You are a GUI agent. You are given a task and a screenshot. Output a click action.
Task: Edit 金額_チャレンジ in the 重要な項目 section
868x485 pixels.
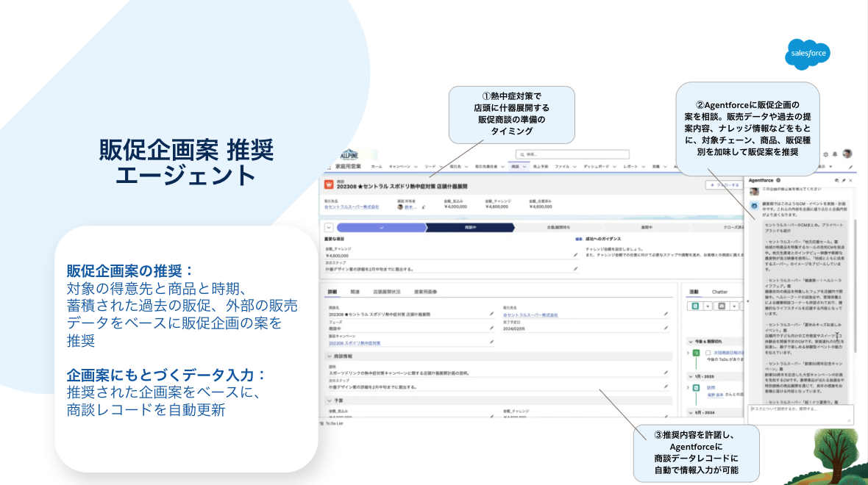click(x=576, y=256)
